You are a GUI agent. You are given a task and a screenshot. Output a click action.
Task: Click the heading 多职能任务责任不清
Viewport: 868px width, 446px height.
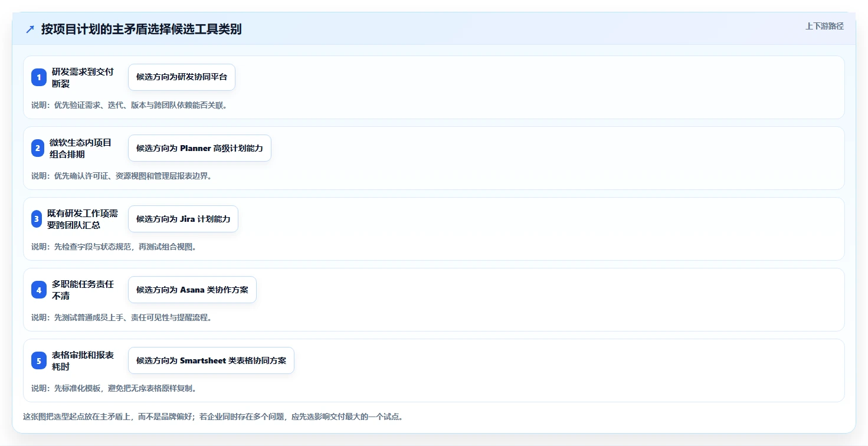[x=83, y=290]
